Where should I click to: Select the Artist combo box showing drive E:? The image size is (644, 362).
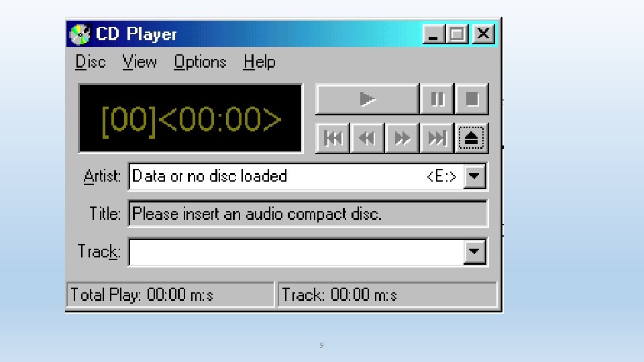tap(308, 176)
